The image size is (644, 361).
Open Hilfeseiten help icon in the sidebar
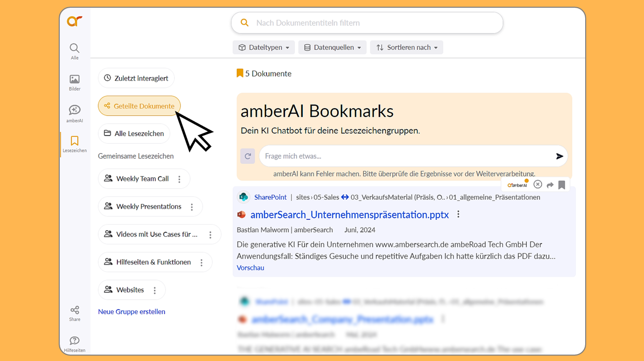pyautogui.click(x=74, y=344)
